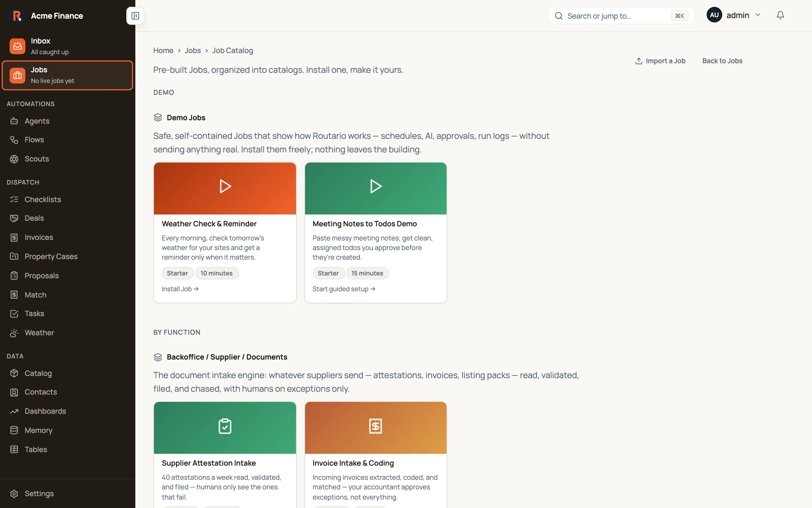Go to Jobs breadcrumb link
This screenshot has width=812, height=508.
193,51
